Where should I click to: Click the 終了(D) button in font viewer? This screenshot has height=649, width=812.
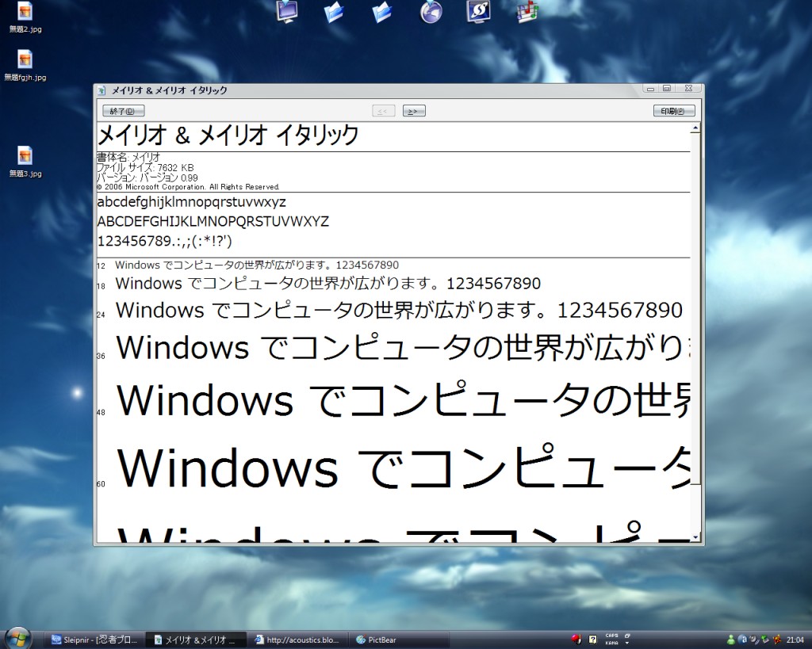coord(123,111)
